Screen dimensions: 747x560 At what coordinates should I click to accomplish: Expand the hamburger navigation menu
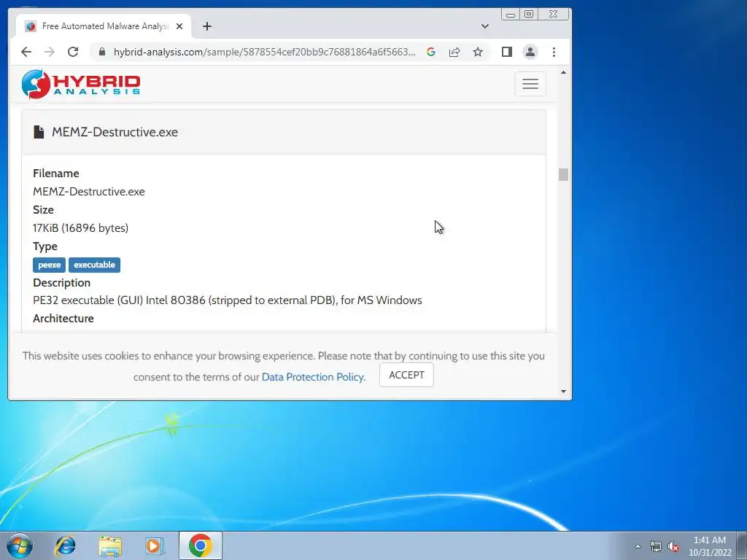tap(530, 84)
